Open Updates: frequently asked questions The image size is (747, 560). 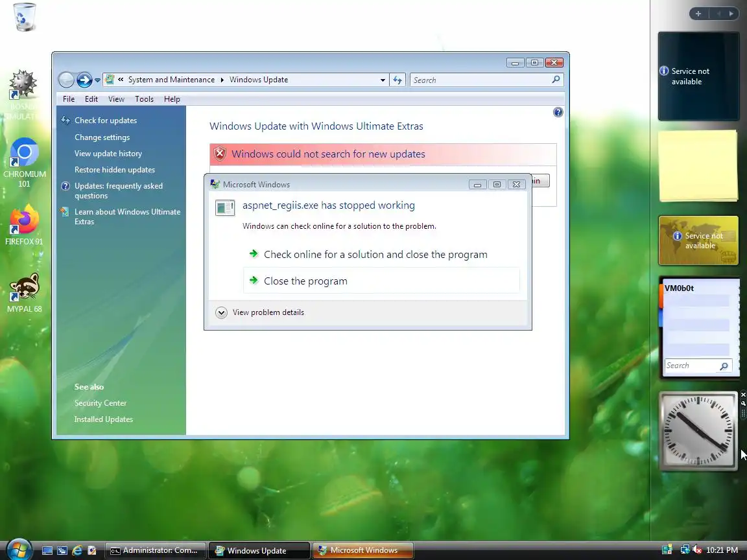pyautogui.click(x=118, y=191)
